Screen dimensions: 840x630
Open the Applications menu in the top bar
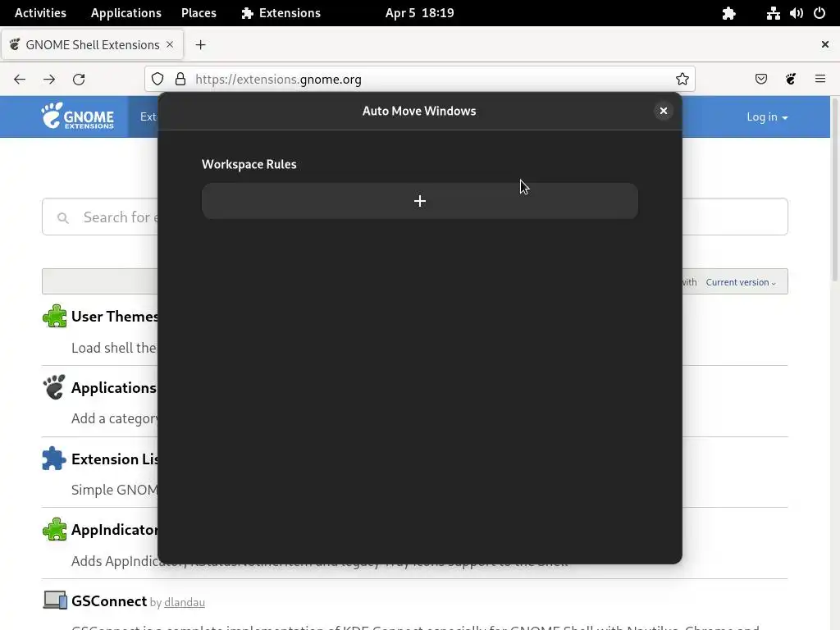126,13
